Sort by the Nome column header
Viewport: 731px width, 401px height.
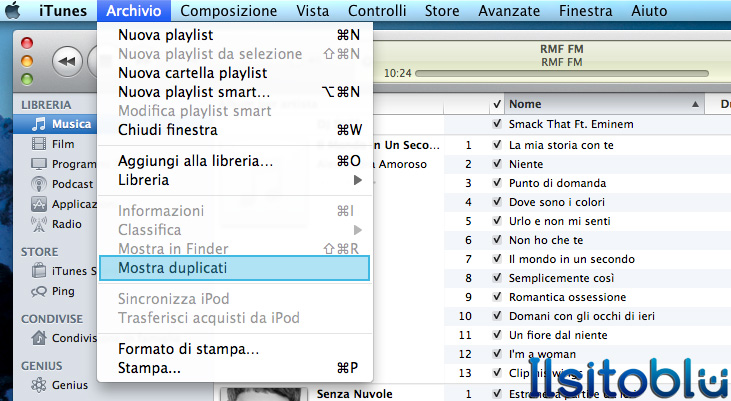coord(605,104)
